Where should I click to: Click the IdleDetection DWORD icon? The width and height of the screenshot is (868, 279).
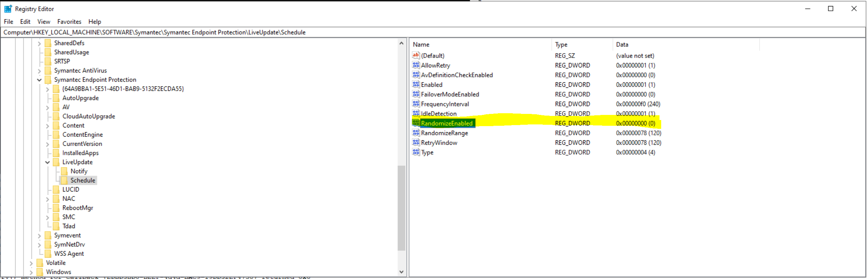[416, 113]
